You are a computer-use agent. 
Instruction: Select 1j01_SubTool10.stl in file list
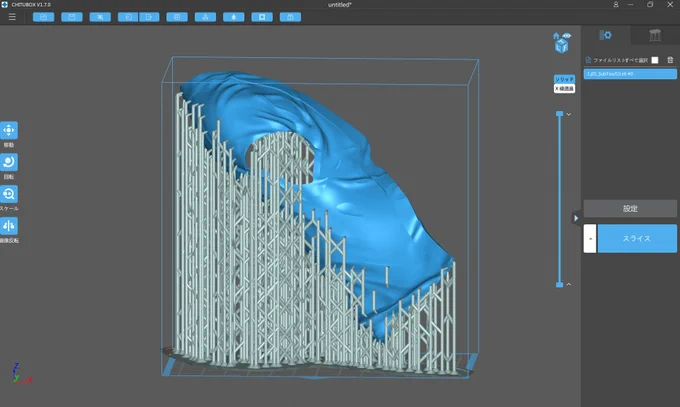click(x=630, y=74)
